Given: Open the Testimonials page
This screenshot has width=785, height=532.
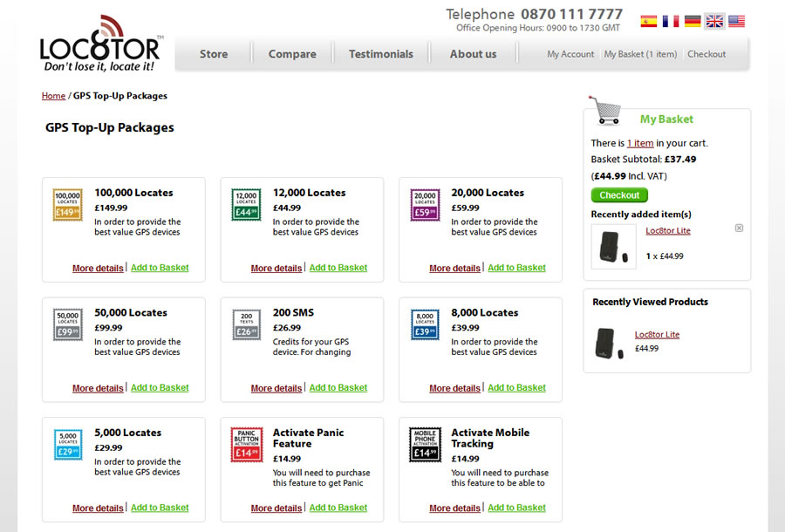Looking at the screenshot, I should click(381, 54).
